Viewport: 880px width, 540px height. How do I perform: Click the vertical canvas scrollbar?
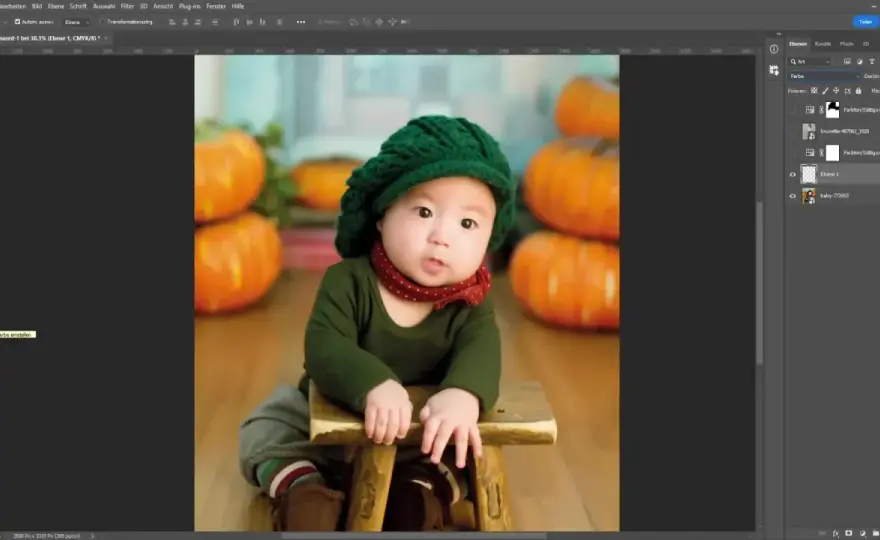tap(759, 281)
